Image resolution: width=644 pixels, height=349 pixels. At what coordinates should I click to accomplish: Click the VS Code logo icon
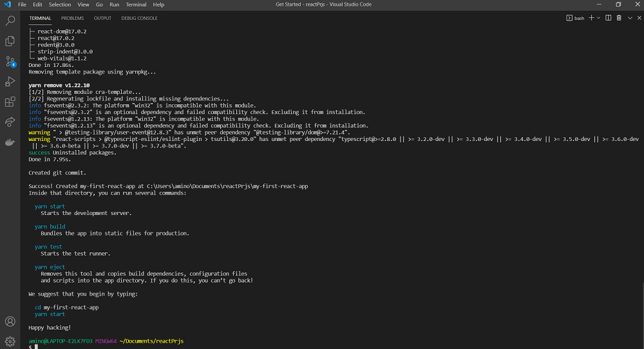tap(7, 5)
